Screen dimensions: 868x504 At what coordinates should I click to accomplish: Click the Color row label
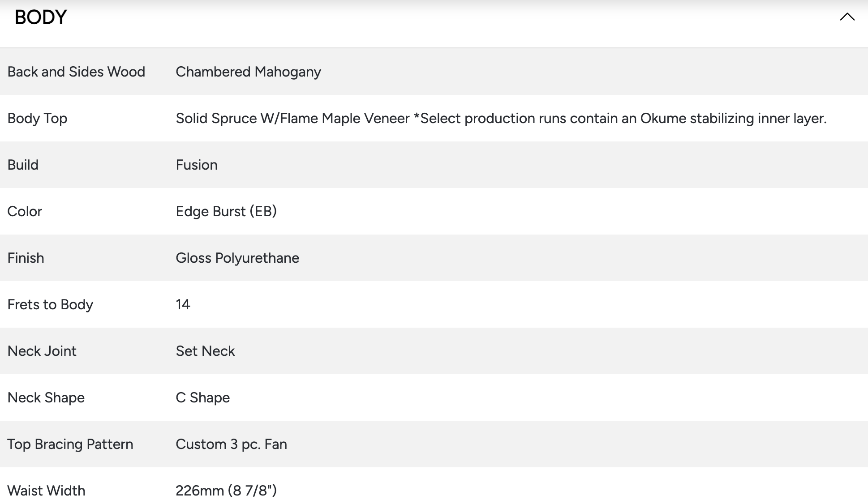[25, 211]
